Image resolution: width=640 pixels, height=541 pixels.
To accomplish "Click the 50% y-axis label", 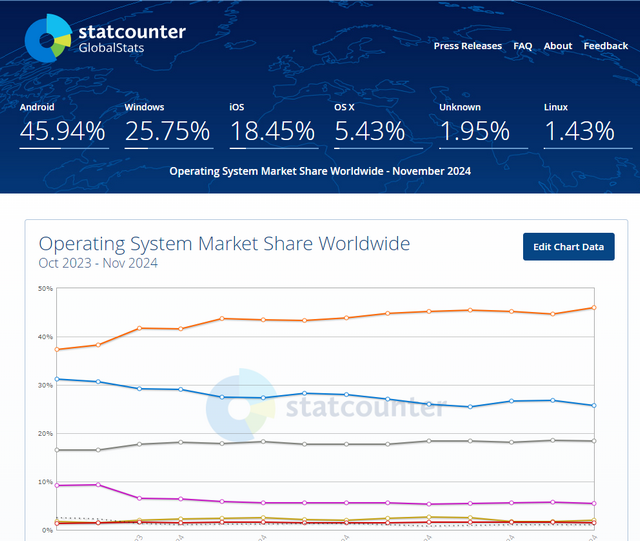I will (x=45, y=289).
